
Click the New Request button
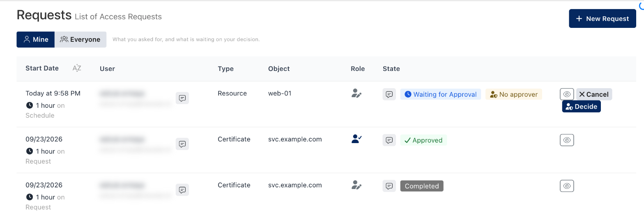pos(602,18)
